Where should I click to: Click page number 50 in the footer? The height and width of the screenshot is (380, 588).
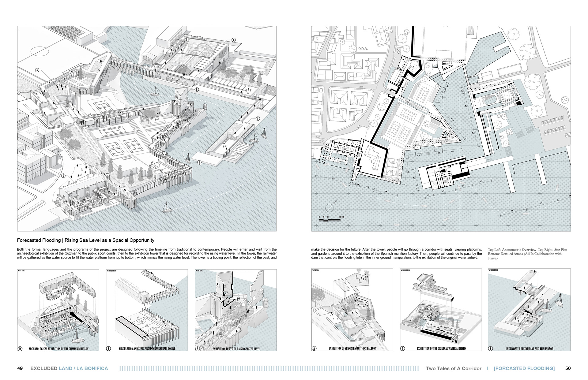pos(568,368)
